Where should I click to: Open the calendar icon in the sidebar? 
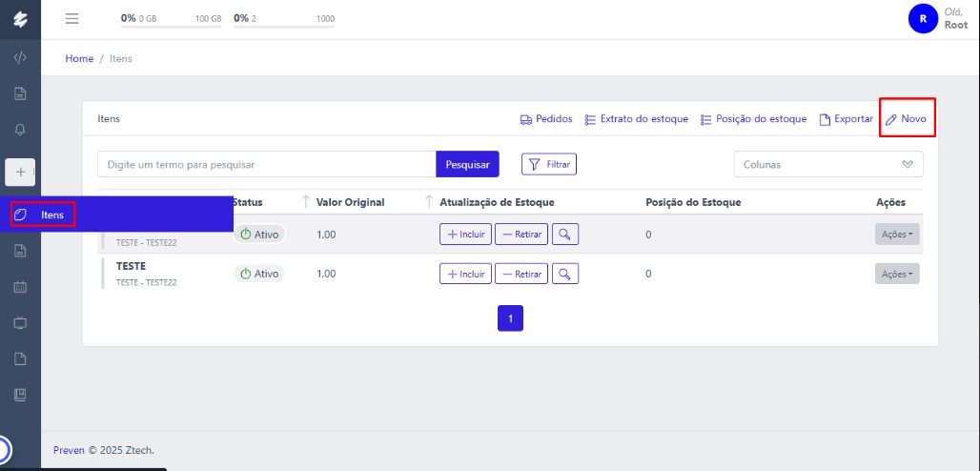click(20, 286)
